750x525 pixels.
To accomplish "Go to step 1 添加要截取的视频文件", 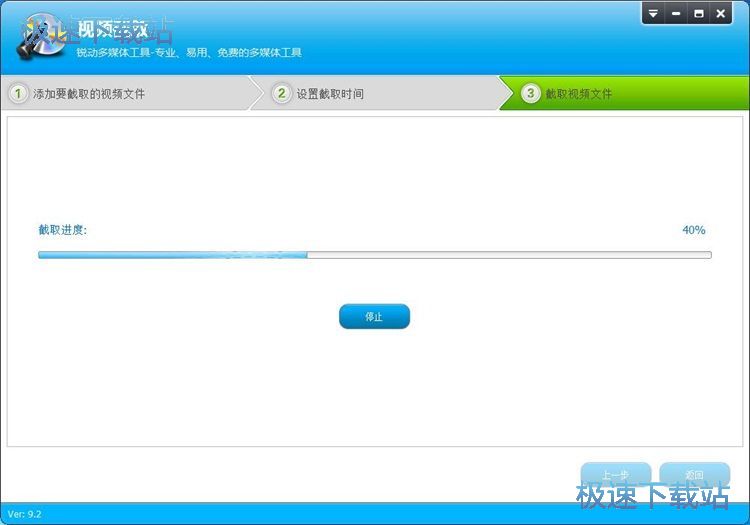I will (127, 93).
